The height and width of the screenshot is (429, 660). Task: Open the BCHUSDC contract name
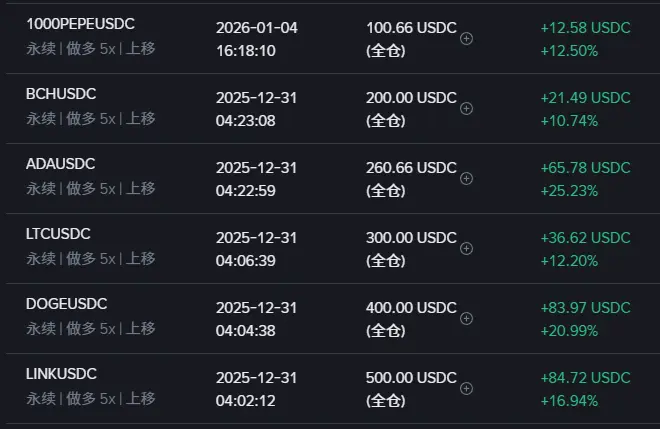point(61,94)
